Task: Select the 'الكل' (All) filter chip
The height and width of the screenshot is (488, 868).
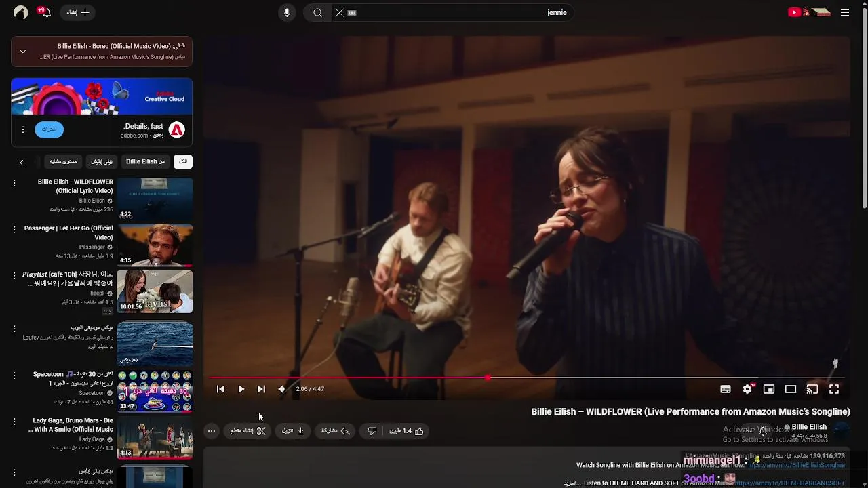Action: point(183,161)
